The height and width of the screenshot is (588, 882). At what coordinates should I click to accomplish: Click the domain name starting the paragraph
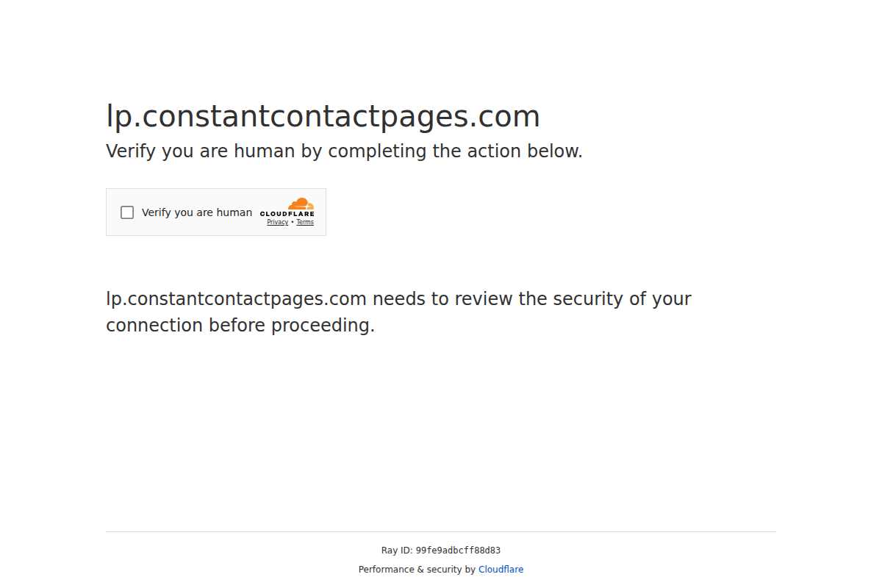(236, 299)
